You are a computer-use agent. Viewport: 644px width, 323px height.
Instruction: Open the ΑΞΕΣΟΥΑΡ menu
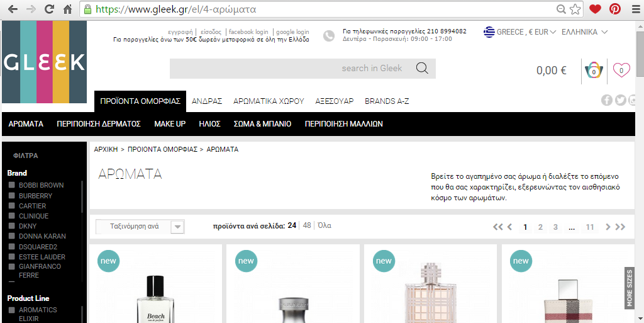(335, 101)
